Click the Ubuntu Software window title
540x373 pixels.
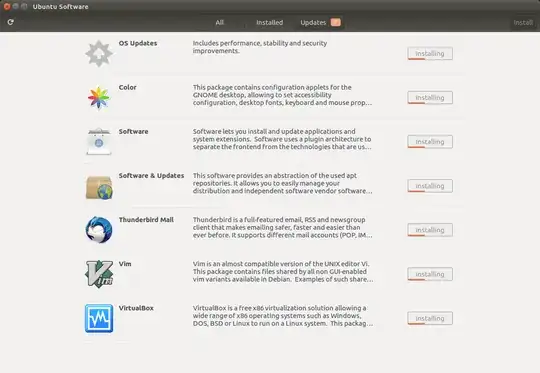(60, 7)
